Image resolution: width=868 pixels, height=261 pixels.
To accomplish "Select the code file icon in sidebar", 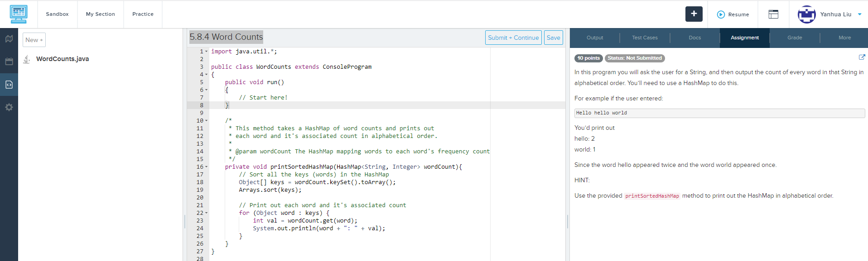I will click(9, 85).
